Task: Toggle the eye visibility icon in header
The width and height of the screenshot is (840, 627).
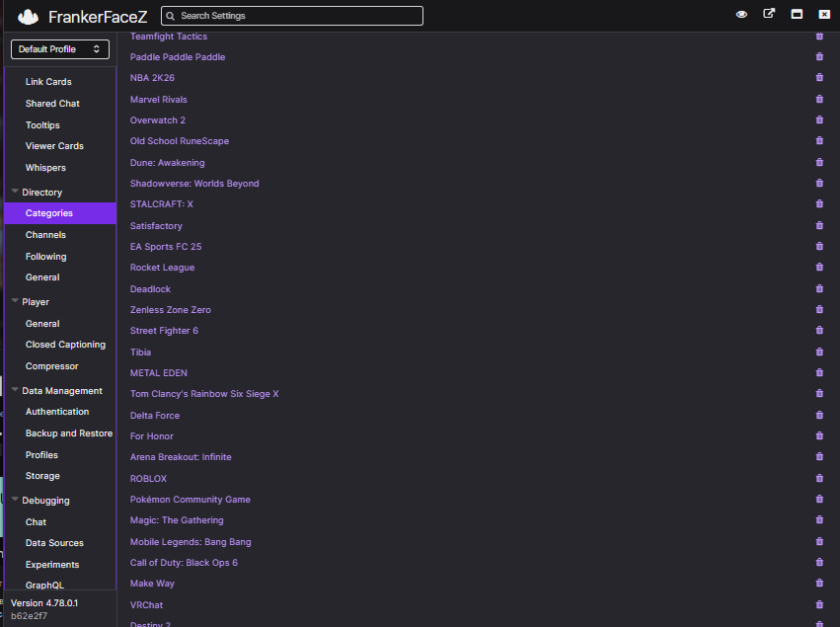Action: (x=741, y=15)
